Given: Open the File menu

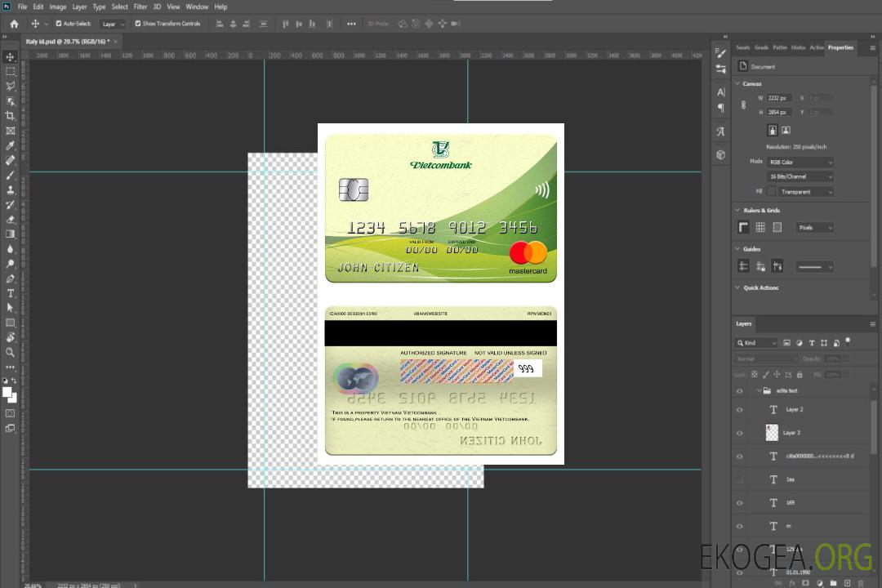Looking at the screenshot, I should point(23,7).
